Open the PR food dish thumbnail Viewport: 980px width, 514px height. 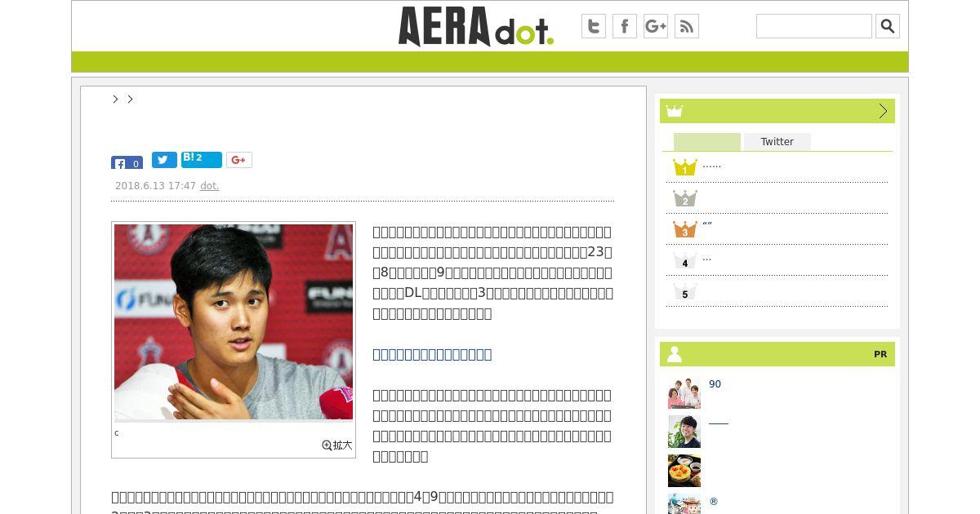click(x=684, y=471)
